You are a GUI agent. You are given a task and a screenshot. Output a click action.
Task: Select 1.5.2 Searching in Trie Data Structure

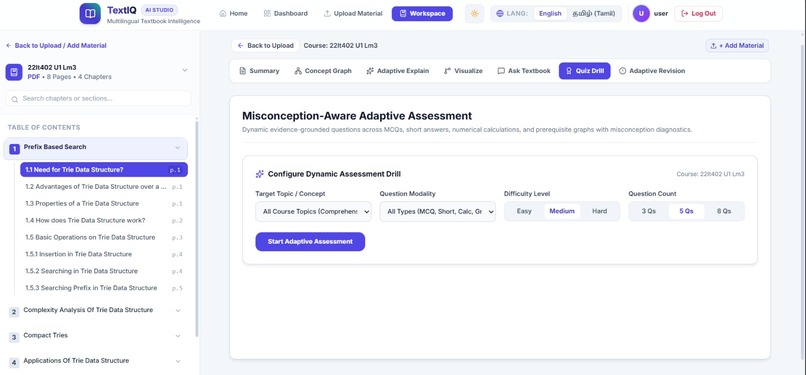pyautogui.click(x=104, y=271)
